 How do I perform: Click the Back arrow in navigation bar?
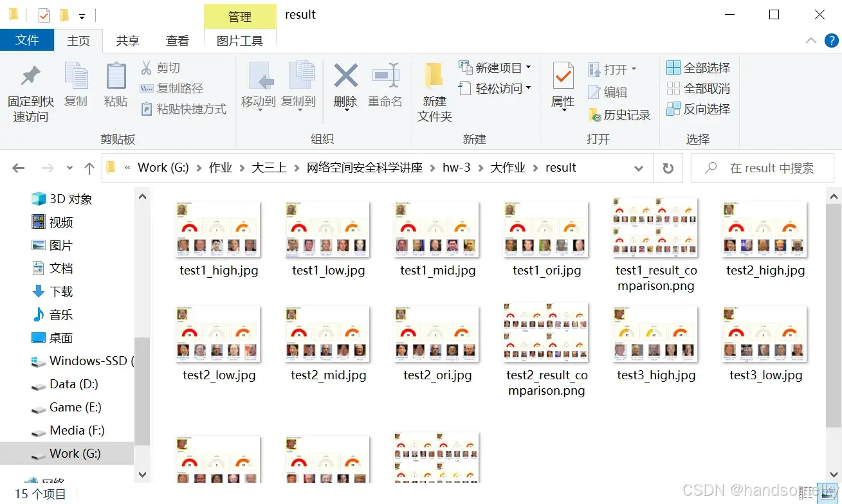(x=18, y=168)
